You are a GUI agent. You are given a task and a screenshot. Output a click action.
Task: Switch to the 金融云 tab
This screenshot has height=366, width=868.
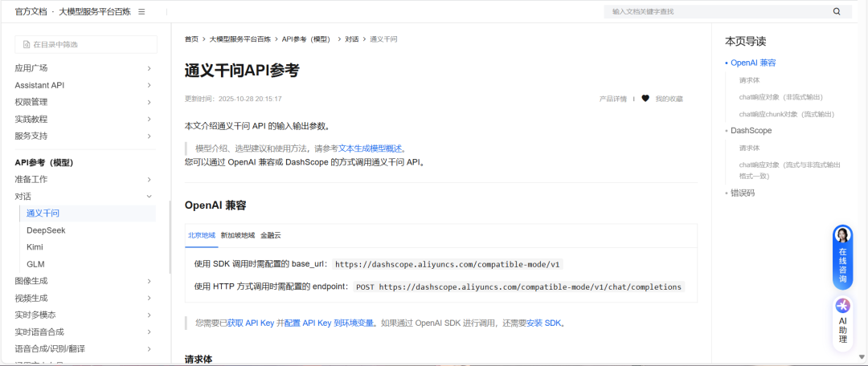click(271, 235)
